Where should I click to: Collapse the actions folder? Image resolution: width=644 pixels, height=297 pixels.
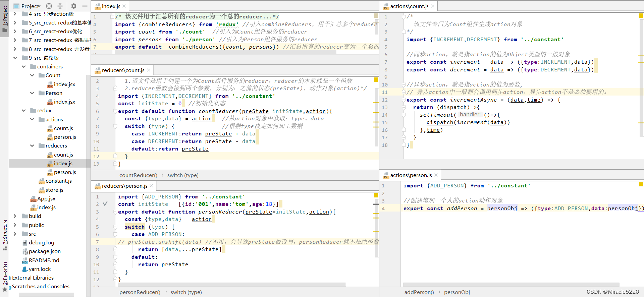(x=32, y=119)
